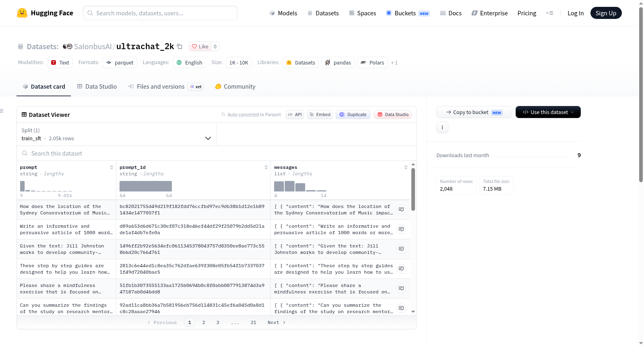Show the additional +1 libraries
Viewport: 644px width, 347px height.
pos(394,63)
